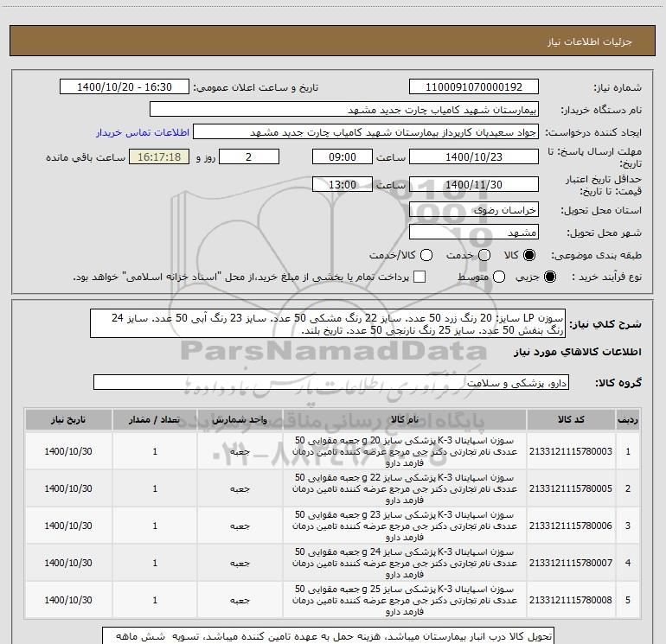This screenshot has width=666, height=644.
Task: Click the size 22 g spinal needle name
Action: click(x=405, y=488)
